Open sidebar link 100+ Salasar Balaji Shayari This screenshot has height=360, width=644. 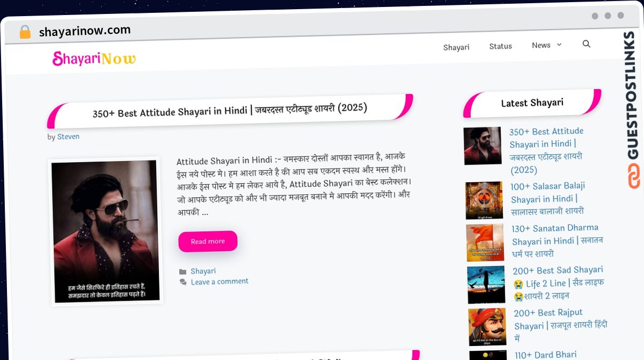[548, 199]
